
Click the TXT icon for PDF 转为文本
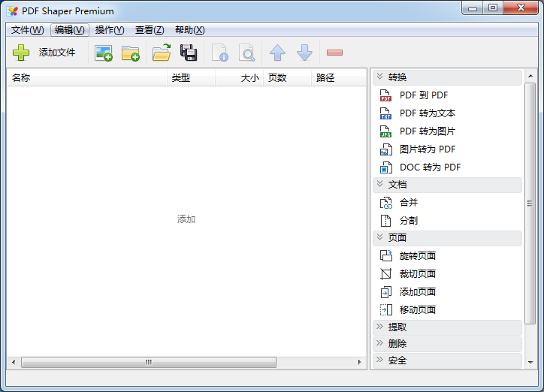pos(385,113)
